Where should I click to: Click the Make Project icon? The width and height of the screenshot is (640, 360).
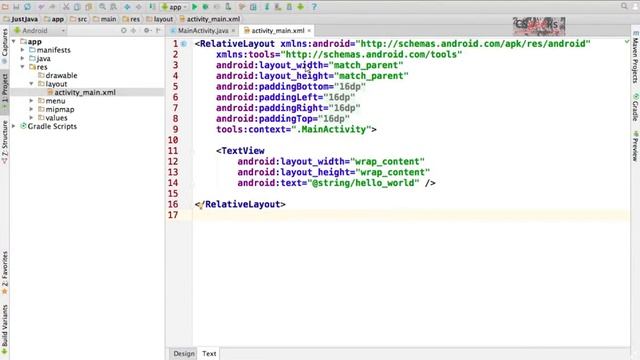(x=152, y=7)
